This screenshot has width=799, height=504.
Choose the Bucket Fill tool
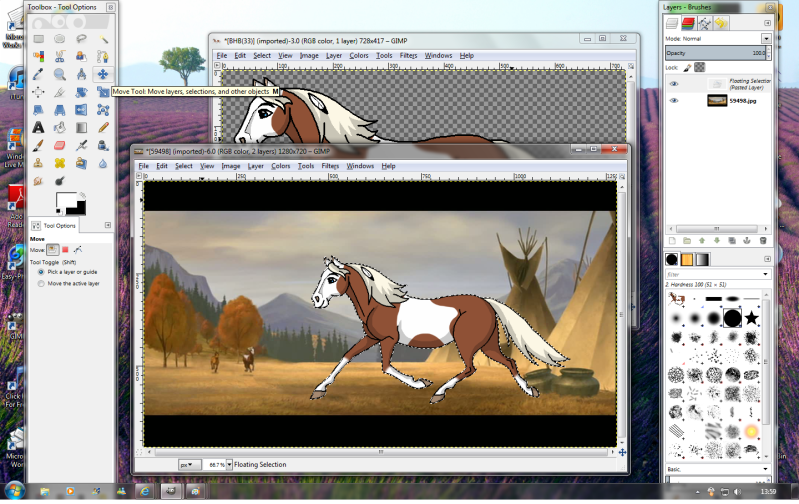coord(60,127)
